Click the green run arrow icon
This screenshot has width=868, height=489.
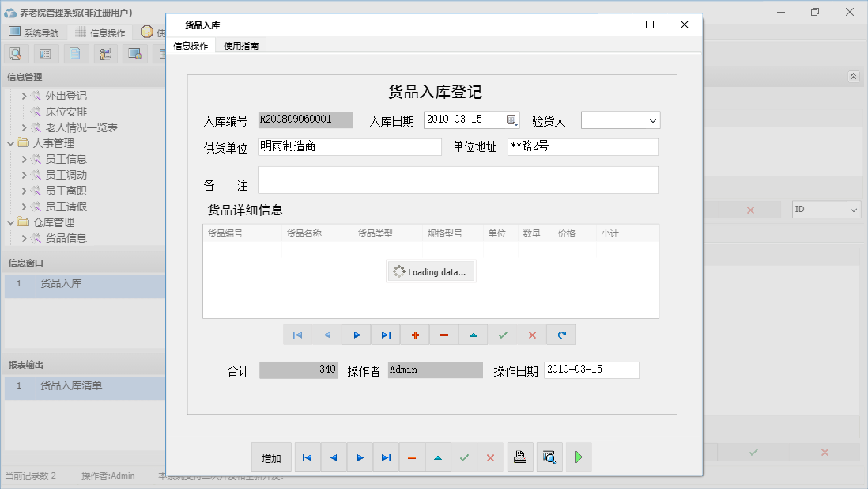pos(578,457)
